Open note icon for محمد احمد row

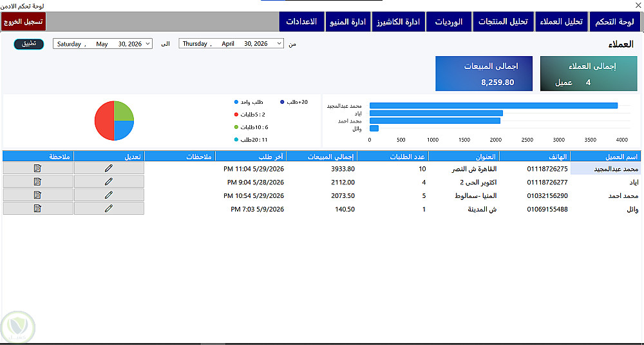pos(38,195)
